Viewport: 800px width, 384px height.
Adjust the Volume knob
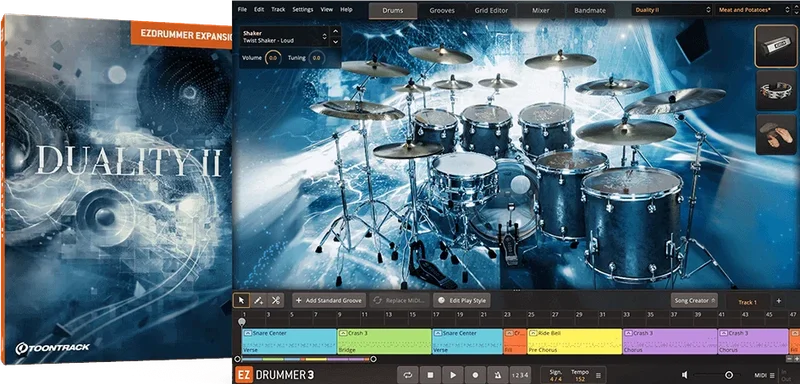tap(272, 58)
